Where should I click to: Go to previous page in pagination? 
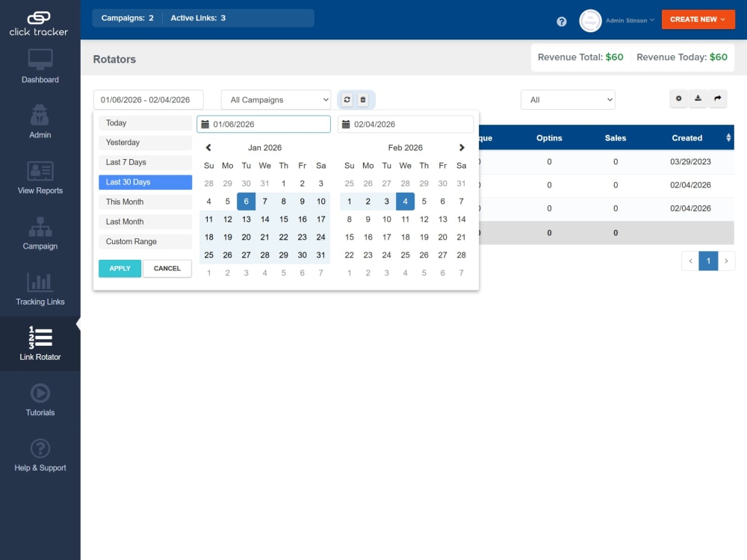(x=690, y=261)
